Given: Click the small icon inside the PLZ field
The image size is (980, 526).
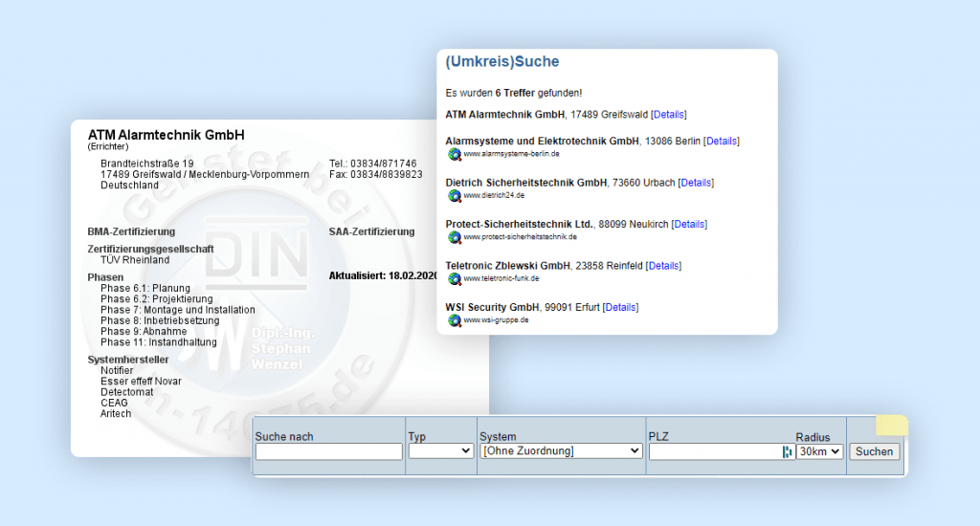Looking at the screenshot, I should tap(787, 452).
